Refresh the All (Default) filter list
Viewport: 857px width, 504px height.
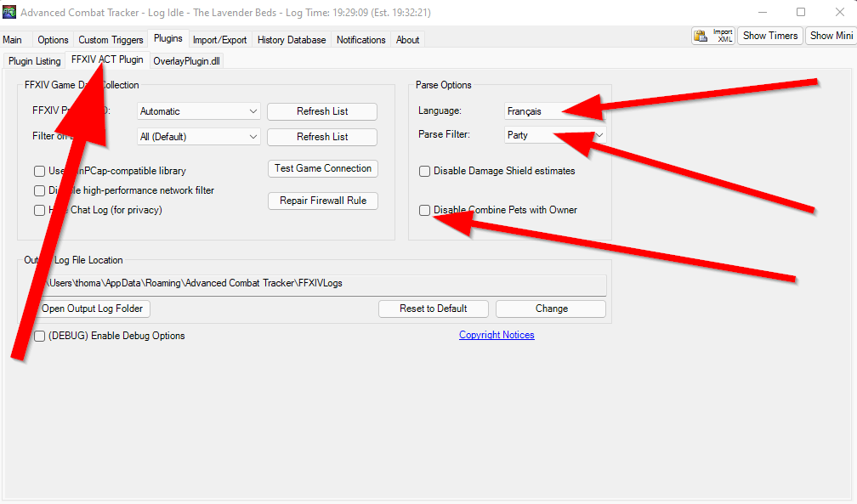(x=322, y=137)
